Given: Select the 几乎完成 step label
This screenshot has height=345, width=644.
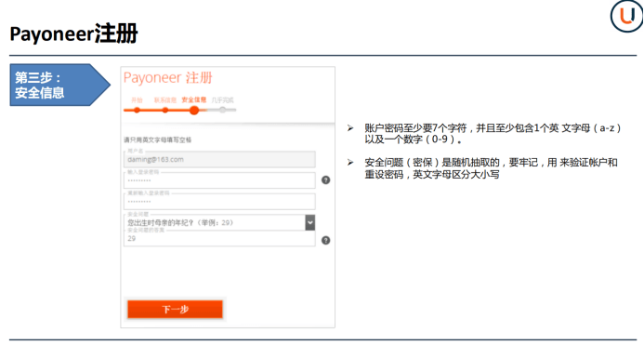Looking at the screenshot, I should coord(222,100).
